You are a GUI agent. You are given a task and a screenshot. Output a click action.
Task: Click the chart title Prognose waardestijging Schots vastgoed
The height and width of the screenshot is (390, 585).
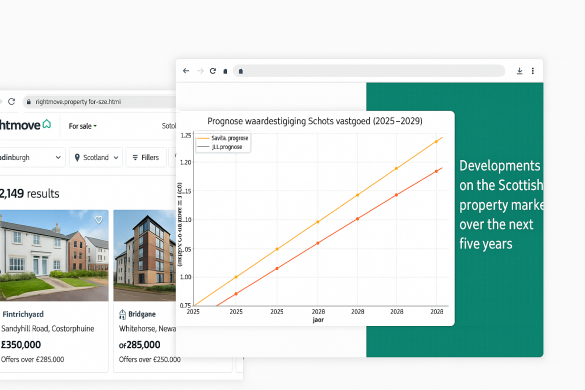pyautogui.click(x=315, y=121)
